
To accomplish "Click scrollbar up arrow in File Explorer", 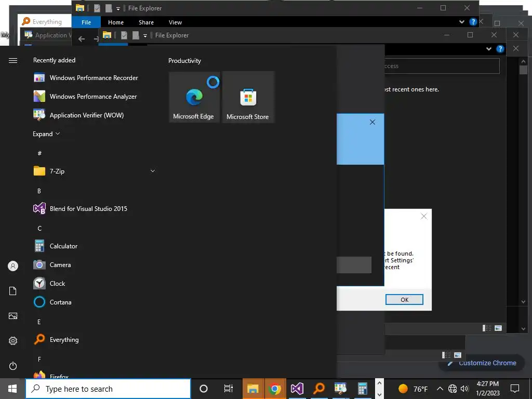I will click(x=523, y=62).
